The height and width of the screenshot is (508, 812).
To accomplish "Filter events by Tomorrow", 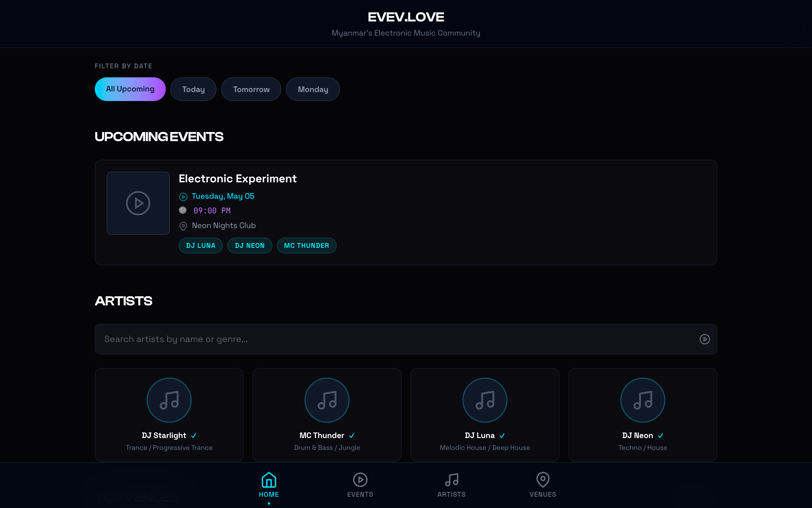I will (x=251, y=89).
